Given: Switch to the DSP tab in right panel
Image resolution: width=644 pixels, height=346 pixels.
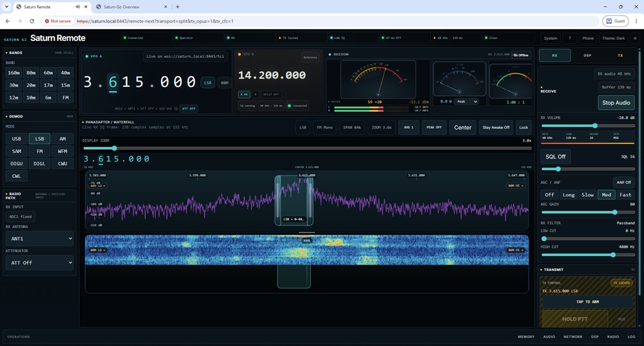Looking at the screenshot, I should point(587,55).
